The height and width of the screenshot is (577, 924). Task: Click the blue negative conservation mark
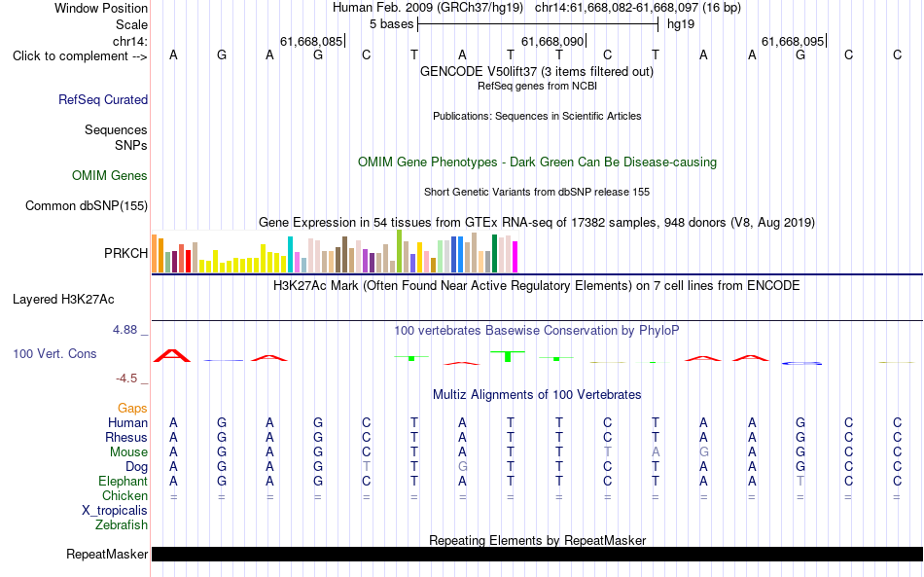(801, 364)
